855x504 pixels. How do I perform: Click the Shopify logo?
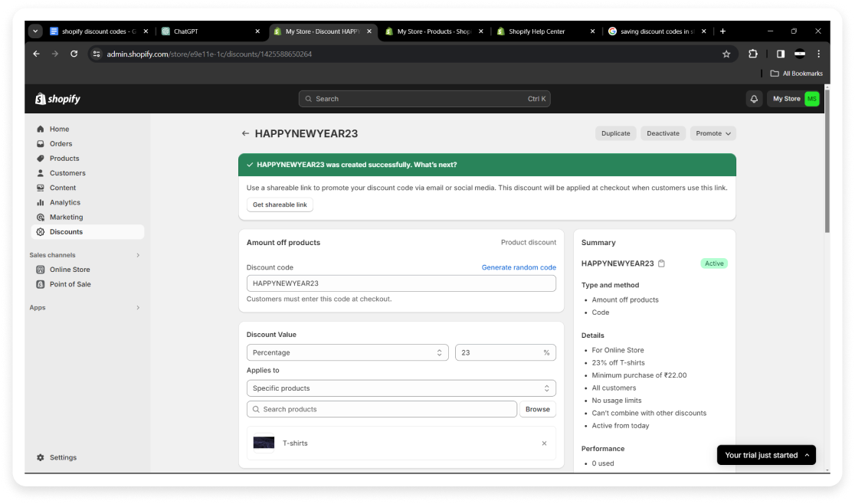click(x=57, y=99)
